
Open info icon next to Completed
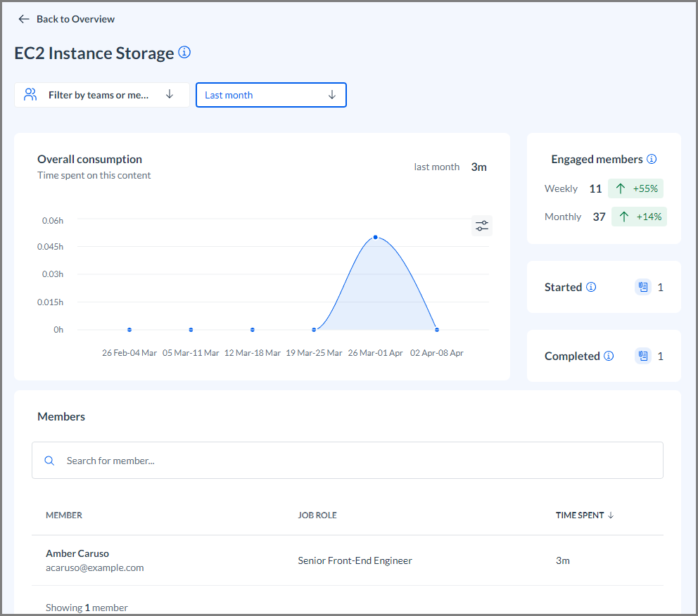[x=609, y=356]
